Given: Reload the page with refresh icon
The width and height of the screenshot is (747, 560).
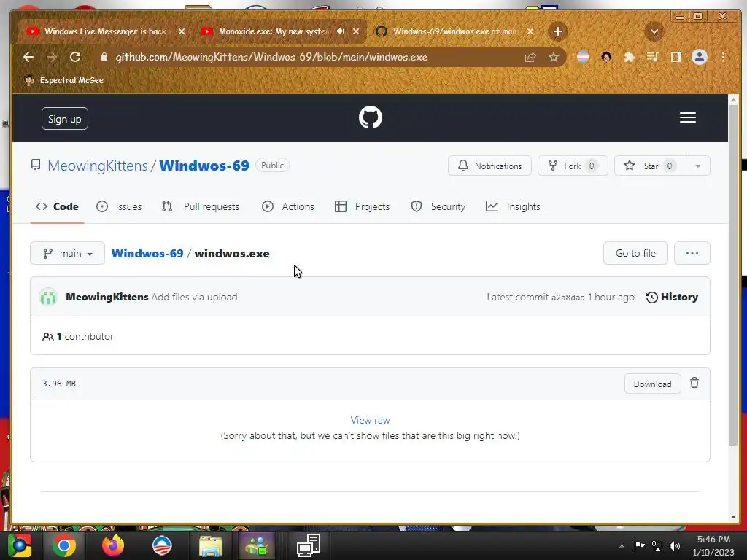Looking at the screenshot, I should 75,57.
